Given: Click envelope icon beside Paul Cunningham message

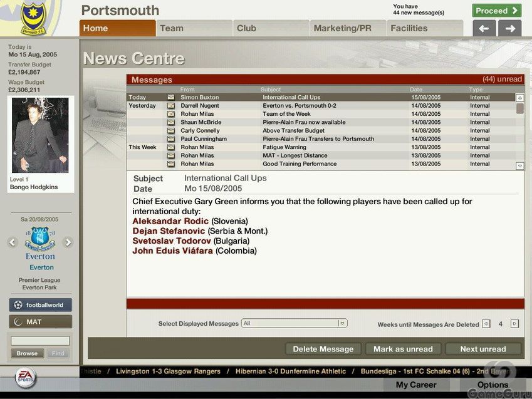Looking at the screenshot, I should coord(171,139).
